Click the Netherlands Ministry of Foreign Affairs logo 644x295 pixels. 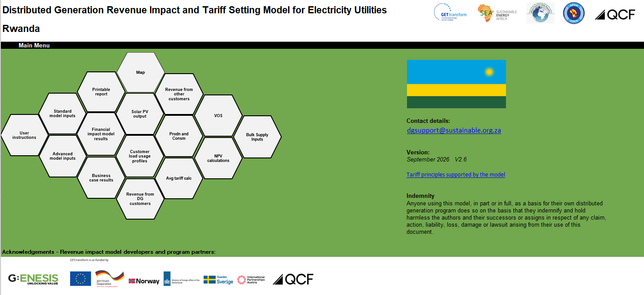182,279
